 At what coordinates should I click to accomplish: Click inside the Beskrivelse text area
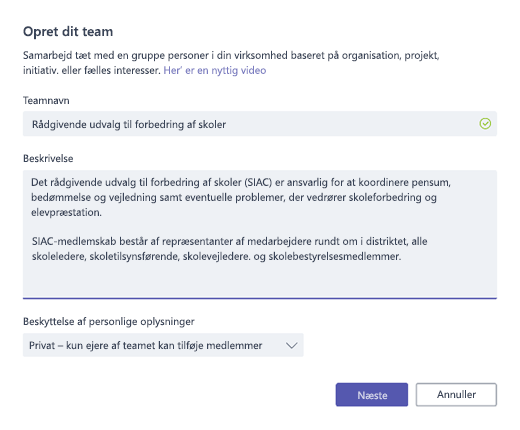(260, 234)
